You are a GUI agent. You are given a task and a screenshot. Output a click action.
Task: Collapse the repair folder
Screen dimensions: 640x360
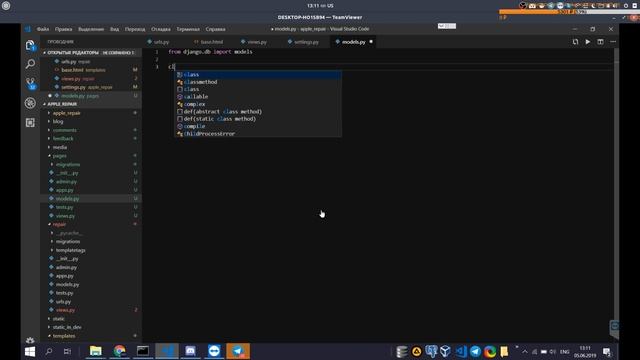[x=59, y=224]
